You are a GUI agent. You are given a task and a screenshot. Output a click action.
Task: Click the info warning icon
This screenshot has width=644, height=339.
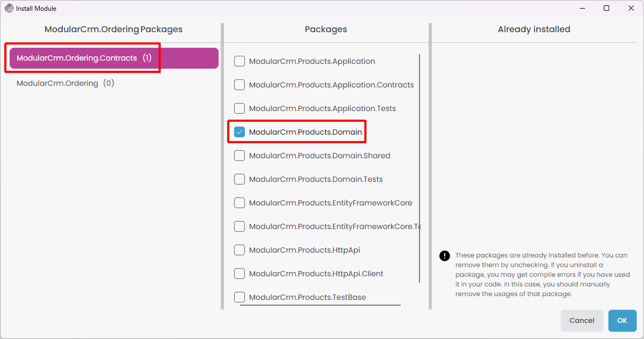(444, 256)
